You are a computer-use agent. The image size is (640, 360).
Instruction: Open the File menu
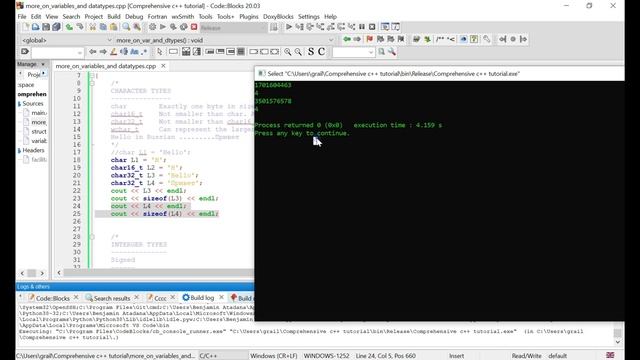(x=22, y=17)
